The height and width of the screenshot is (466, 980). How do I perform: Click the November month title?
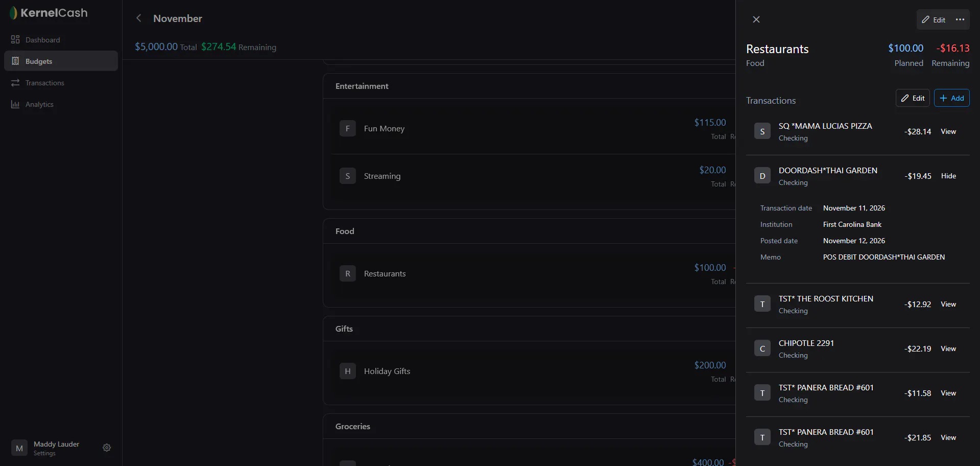point(178,18)
